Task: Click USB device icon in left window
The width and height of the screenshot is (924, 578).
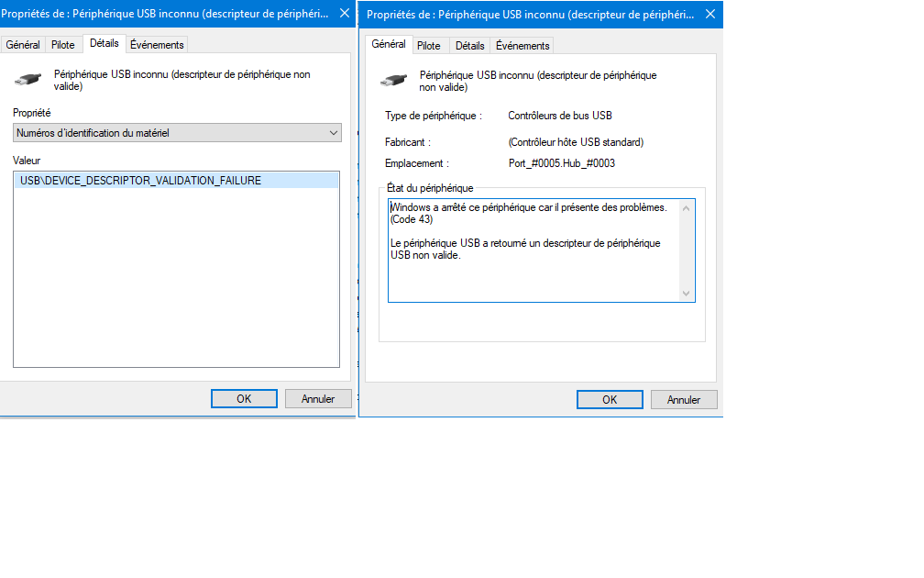Action: (x=27, y=79)
